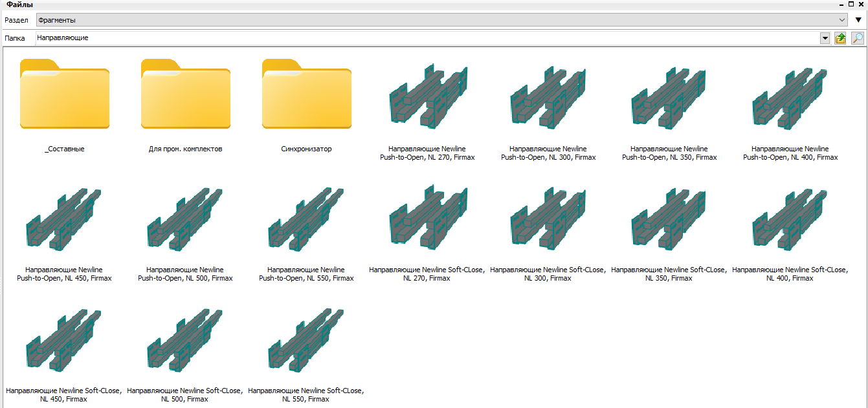Minimize the Файлы panel
Viewport: 868px width, 408px height.
(842, 4)
